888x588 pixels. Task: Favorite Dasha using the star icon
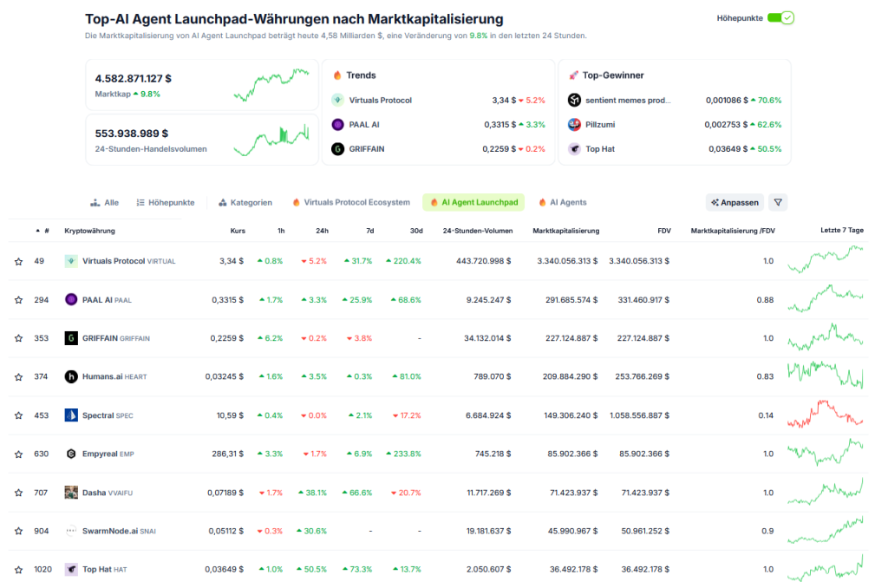[x=19, y=493]
